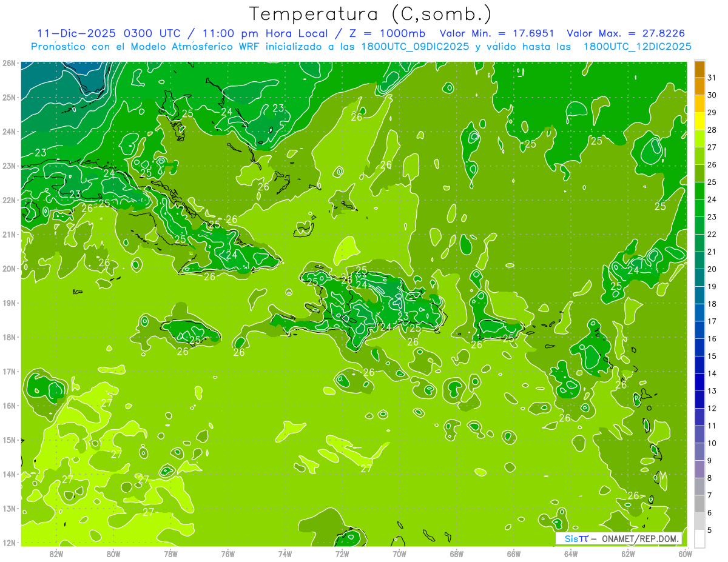Select the "Valor Max. = 27.8226" value

coord(625,33)
